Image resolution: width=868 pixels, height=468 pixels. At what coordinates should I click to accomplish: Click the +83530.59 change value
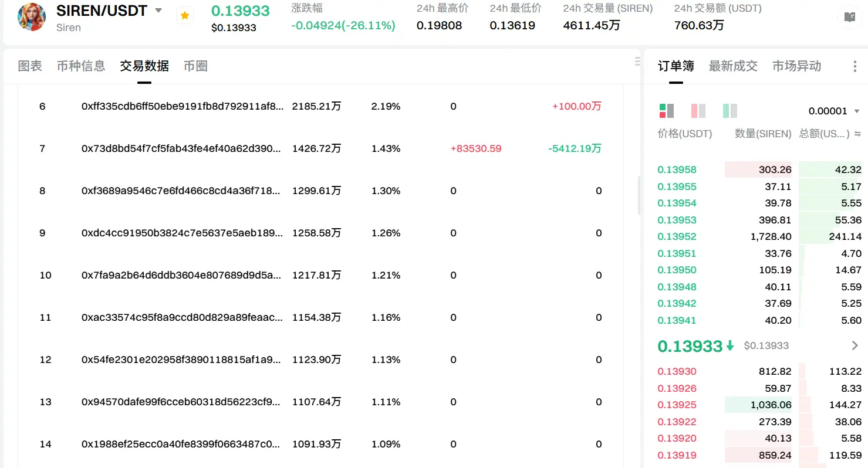(x=476, y=148)
